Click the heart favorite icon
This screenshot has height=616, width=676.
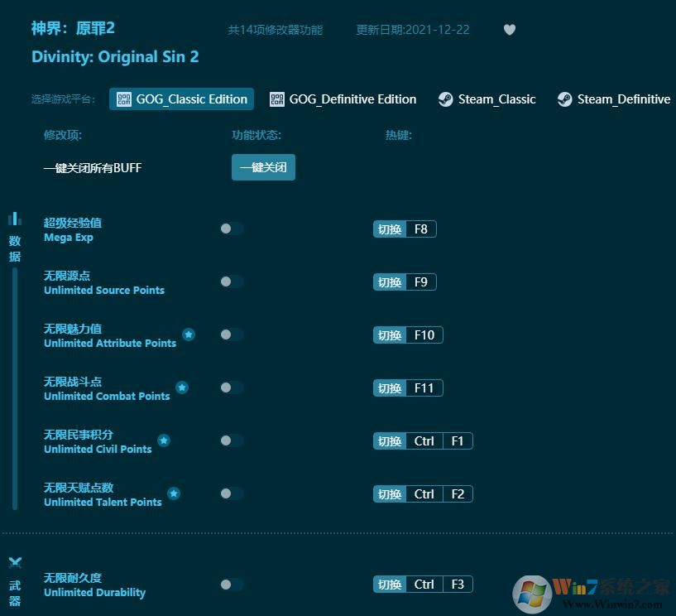click(x=510, y=29)
